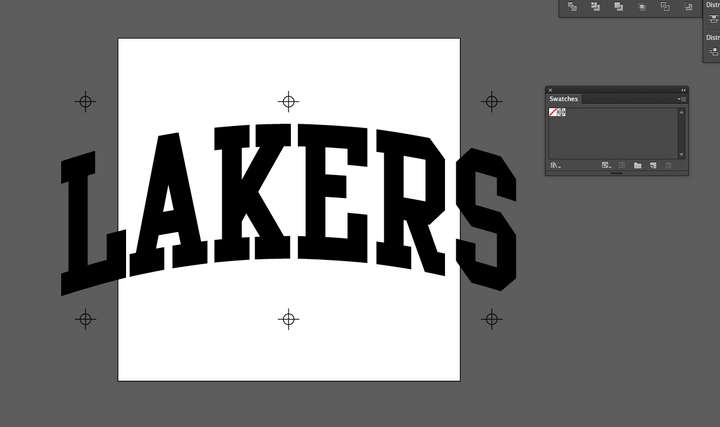Click the Pathfinder Minus Back icon
The height and width of the screenshot is (427, 720).
[x=688, y=7]
